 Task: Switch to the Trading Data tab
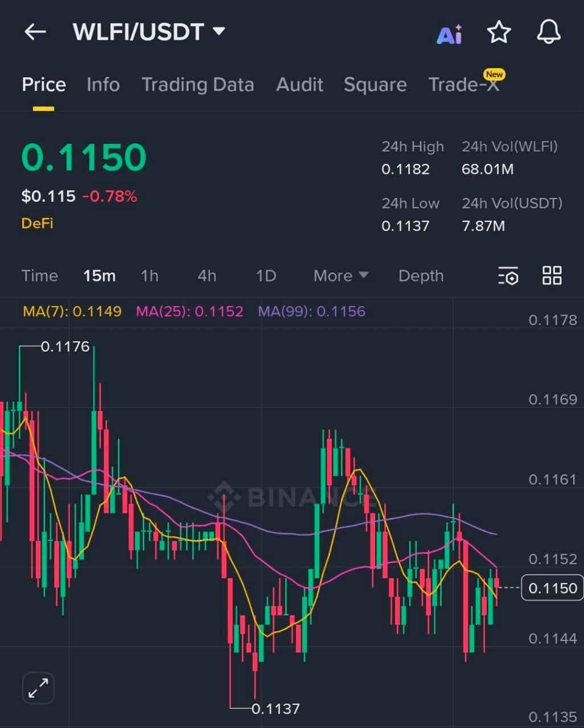click(198, 85)
